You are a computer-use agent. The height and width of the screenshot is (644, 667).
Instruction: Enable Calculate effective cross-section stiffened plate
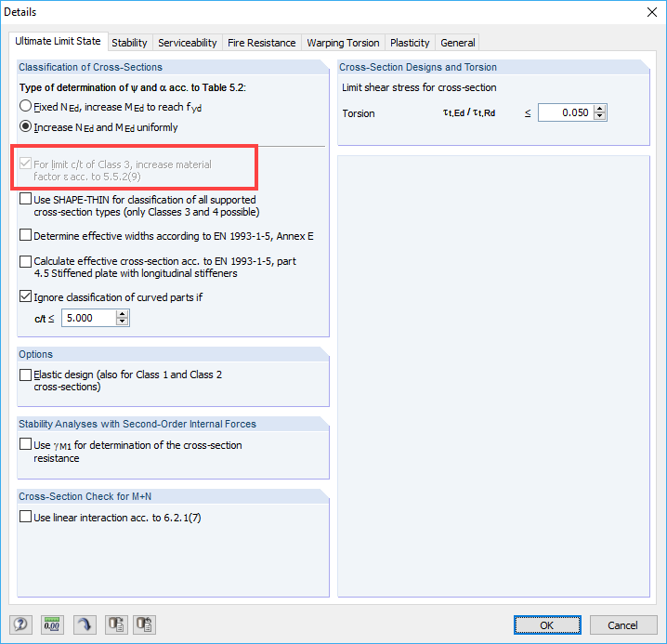pos(25,261)
